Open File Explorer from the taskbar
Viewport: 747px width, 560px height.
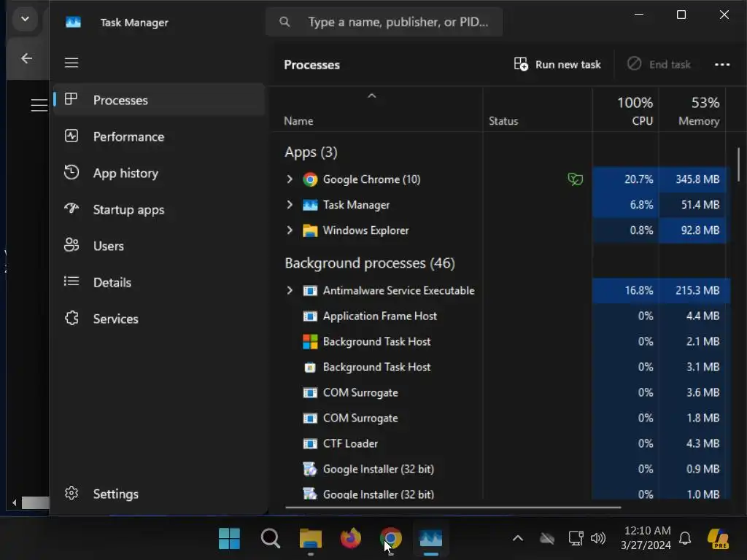click(311, 539)
